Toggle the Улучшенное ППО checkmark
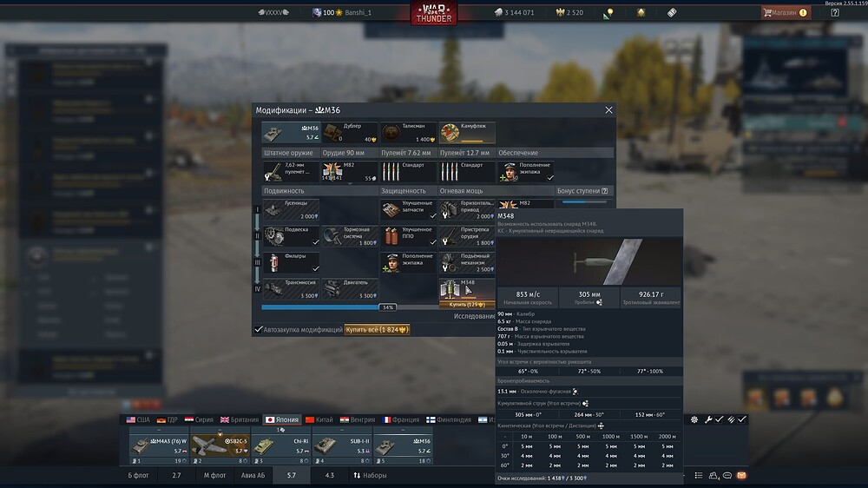868x488 pixels. coord(433,242)
